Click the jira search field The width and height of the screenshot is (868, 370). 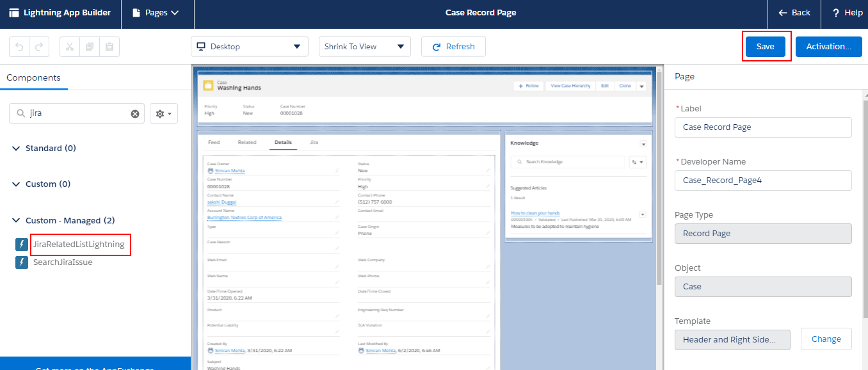77,113
